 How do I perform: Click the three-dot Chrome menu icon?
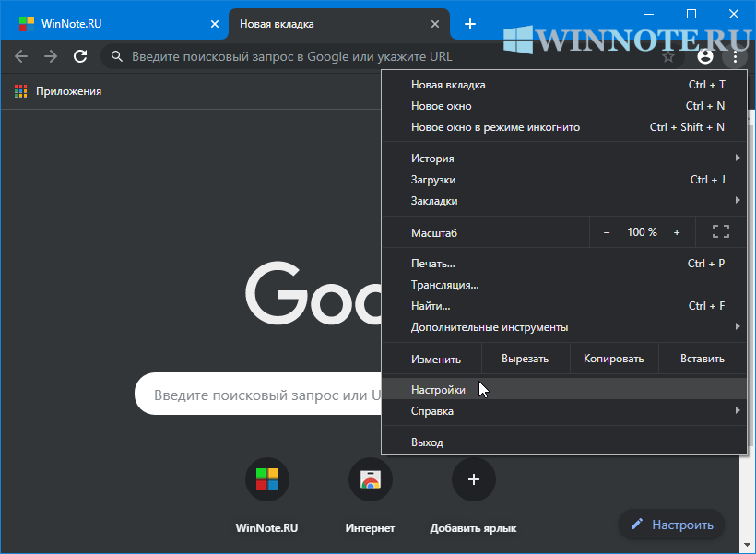point(735,56)
